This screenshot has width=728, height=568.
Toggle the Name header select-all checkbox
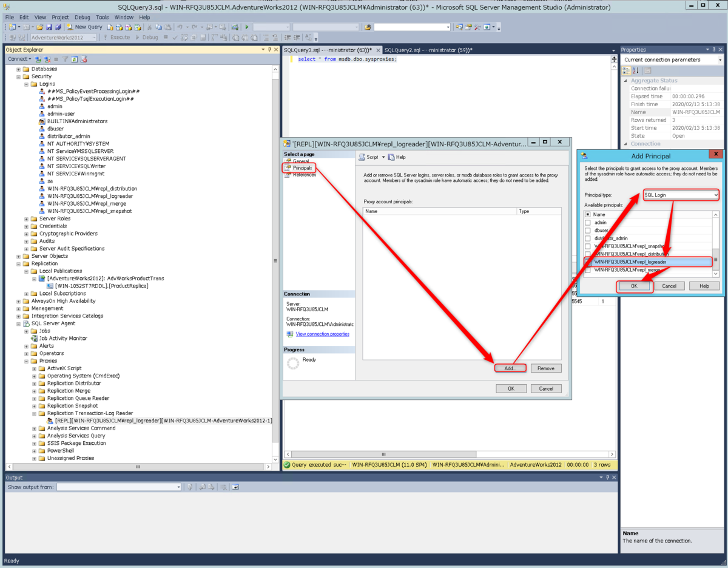(587, 215)
